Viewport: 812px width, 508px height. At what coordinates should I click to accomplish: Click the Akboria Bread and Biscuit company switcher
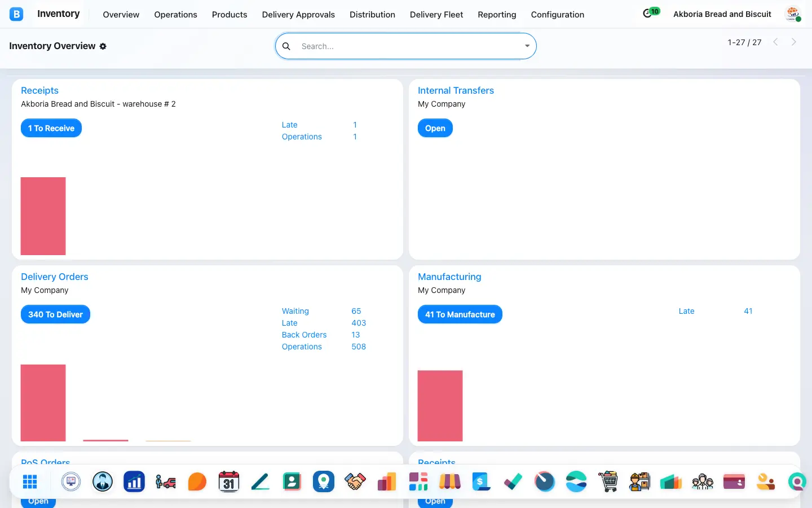click(x=722, y=14)
